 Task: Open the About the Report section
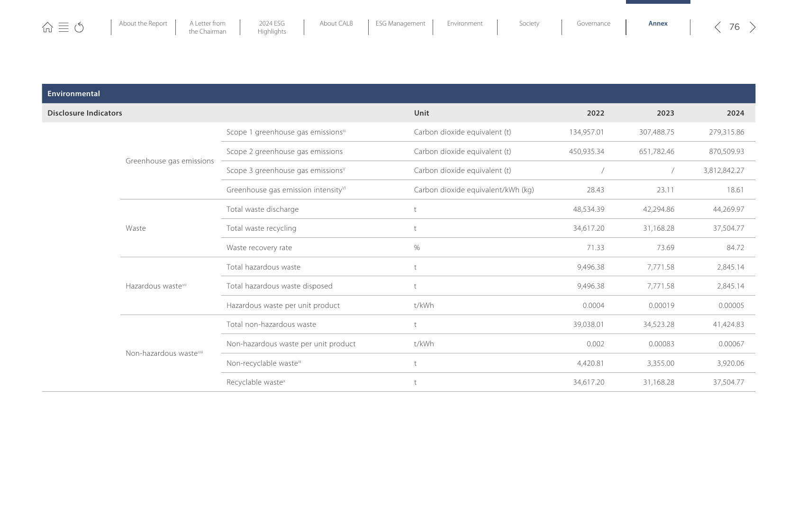[x=143, y=24]
